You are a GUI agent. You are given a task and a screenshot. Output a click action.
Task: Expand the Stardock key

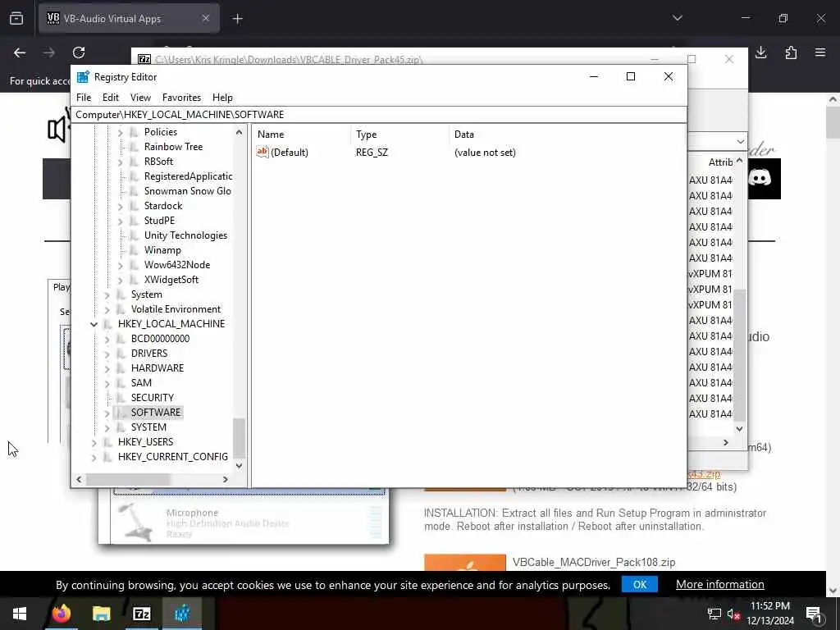[x=120, y=206]
